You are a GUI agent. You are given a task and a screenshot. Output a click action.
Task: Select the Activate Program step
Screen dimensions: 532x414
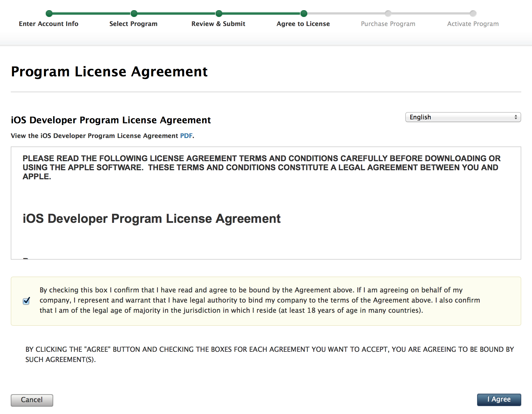pyautogui.click(x=473, y=24)
